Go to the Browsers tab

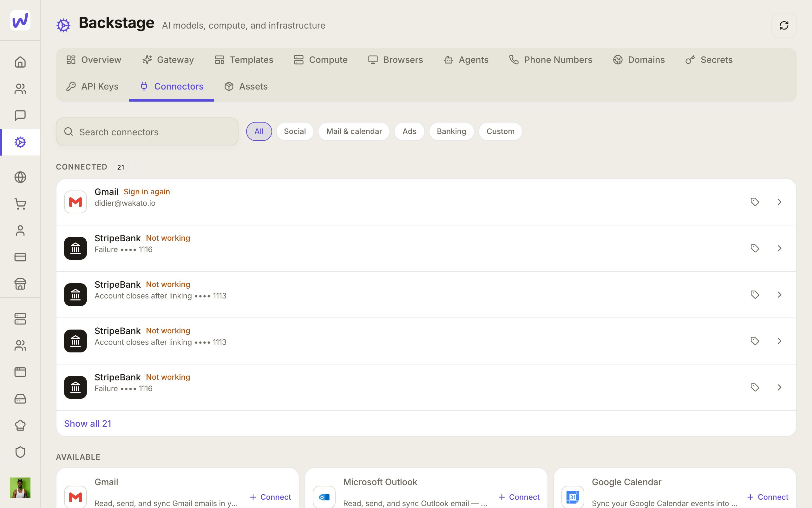(x=395, y=60)
